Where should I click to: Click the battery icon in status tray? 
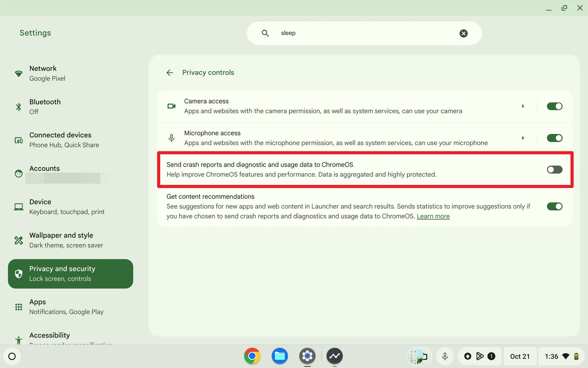pos(576,356)
